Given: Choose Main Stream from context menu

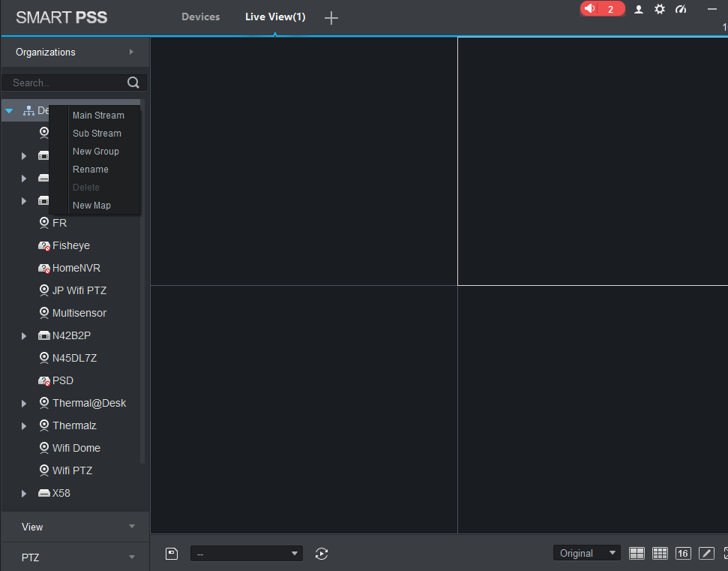Looking at the screenshot, I should pyautogui.click(x=98, y=116).
